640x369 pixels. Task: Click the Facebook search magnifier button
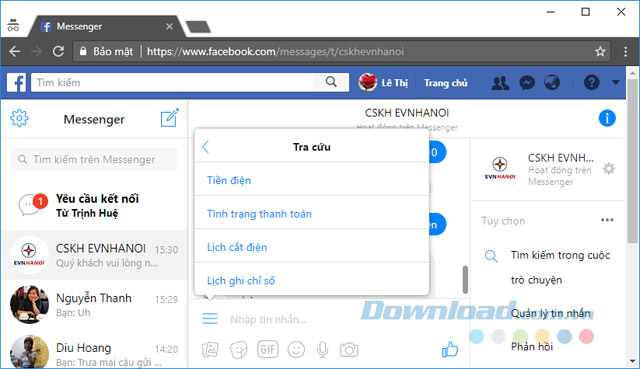coord(331,82)
